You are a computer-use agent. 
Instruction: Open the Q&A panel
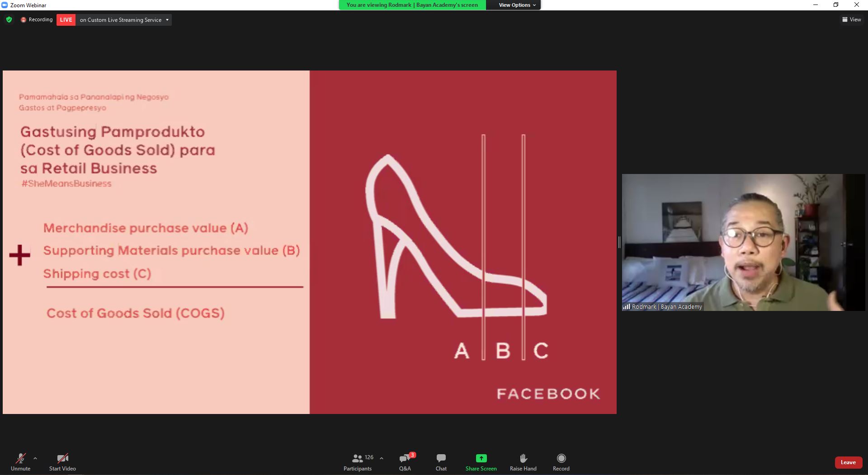click(x=405, y=462)
